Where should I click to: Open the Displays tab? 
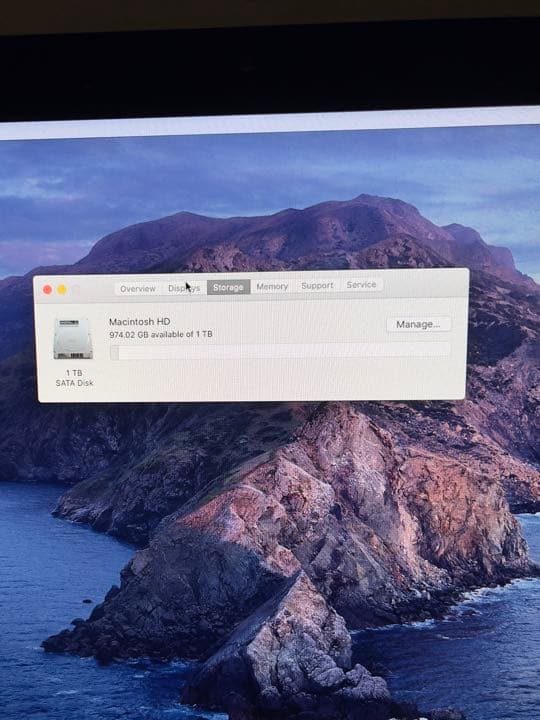pos(184,288)
